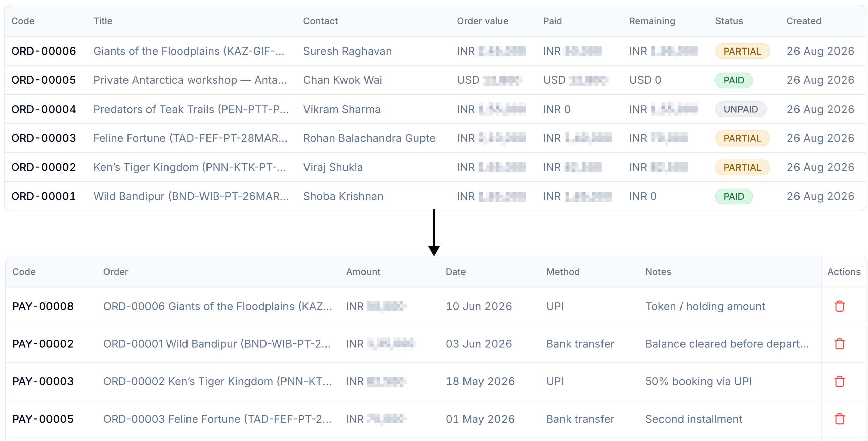
Task: Open Feline Fortune order title
Action: pyautogui.click(x=190, y=138)
